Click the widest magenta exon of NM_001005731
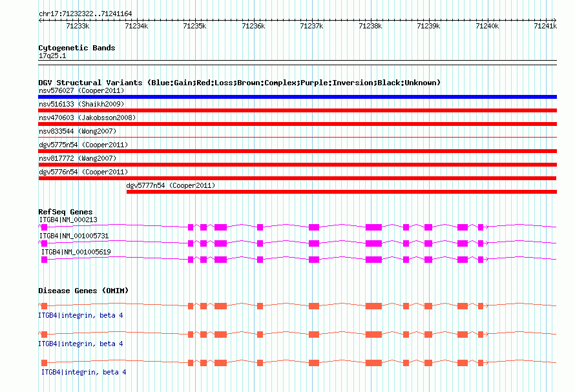Screen dimensions: 575x392 (x=373, y=243)
